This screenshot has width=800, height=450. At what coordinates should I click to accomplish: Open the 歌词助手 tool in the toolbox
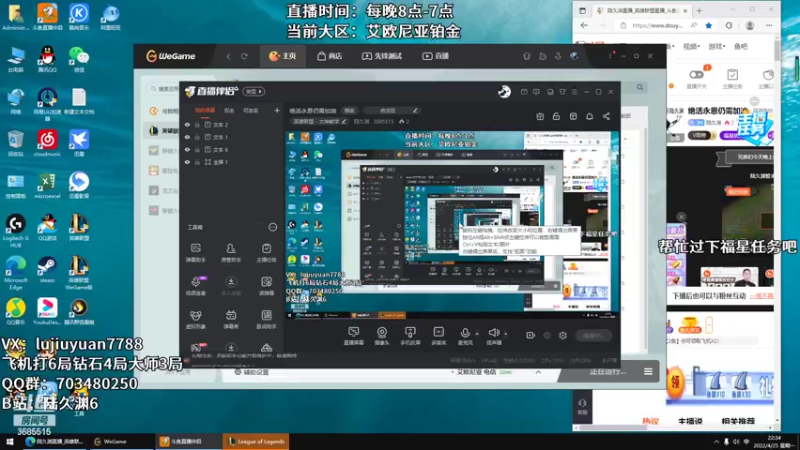point(266,319)
